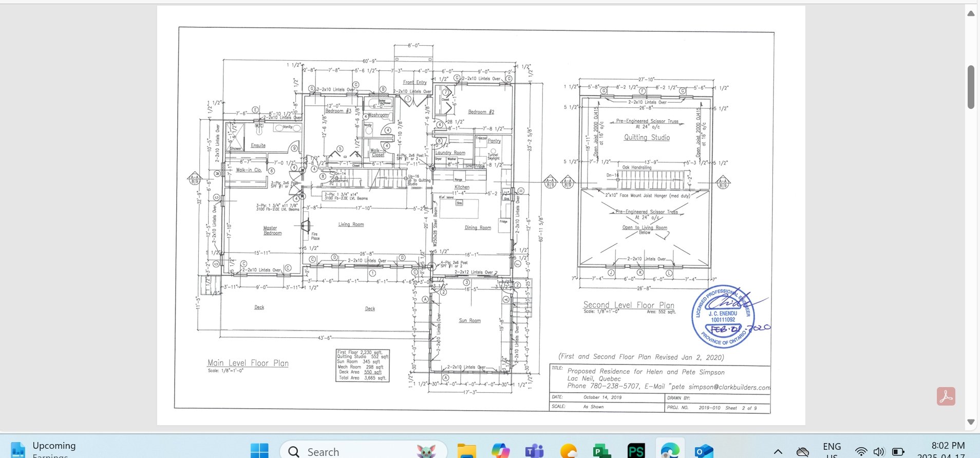This screenshot has height=458, width=980.
Task: Click the scrollbar up arrow
Action: pyautogui.click(x=971, y=13)
